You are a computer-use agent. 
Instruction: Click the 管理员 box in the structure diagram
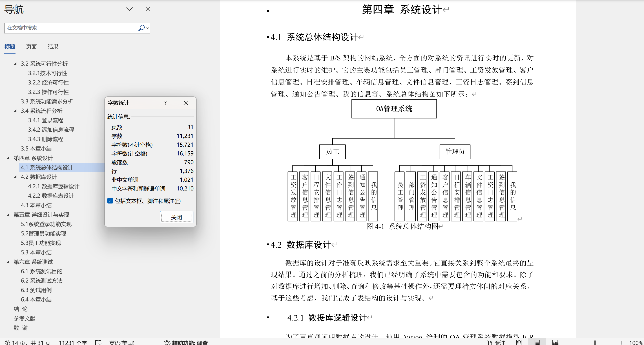point(455,152)
